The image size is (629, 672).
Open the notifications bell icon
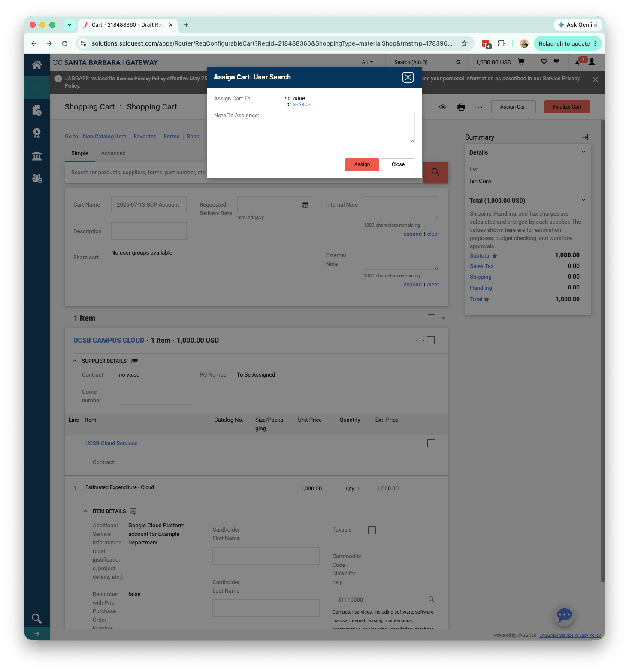(x=578, y=62)
